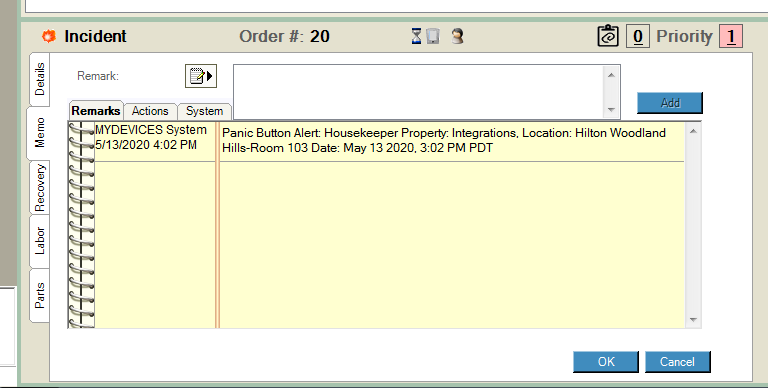The height and width of the screenshot is (388, 768).
Task: Open the remark template notepad icon
Action: pos(201,76)
